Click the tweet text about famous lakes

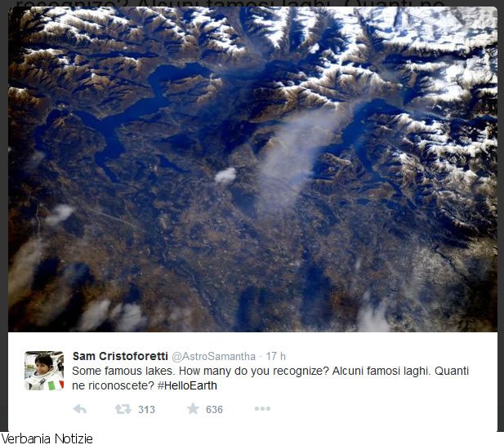coord(270,378)
